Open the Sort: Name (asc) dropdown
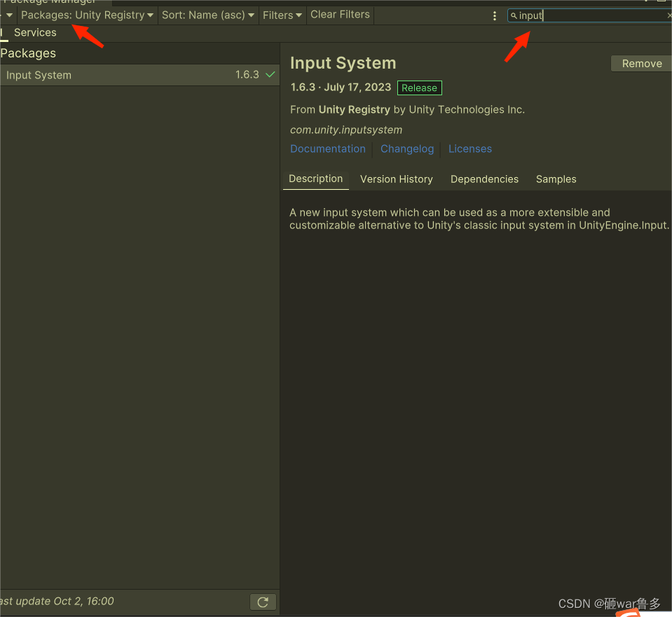 [208, 15]
